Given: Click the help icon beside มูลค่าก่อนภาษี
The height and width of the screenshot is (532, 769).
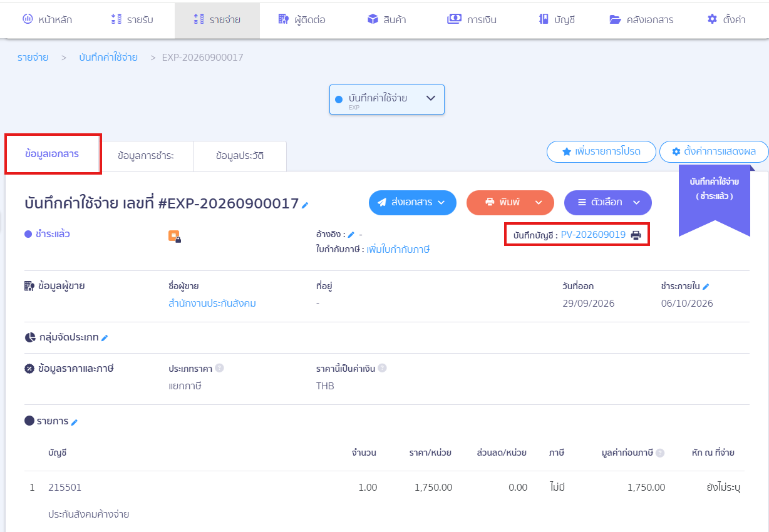Looking at the screenshot, I should point(660,453).
